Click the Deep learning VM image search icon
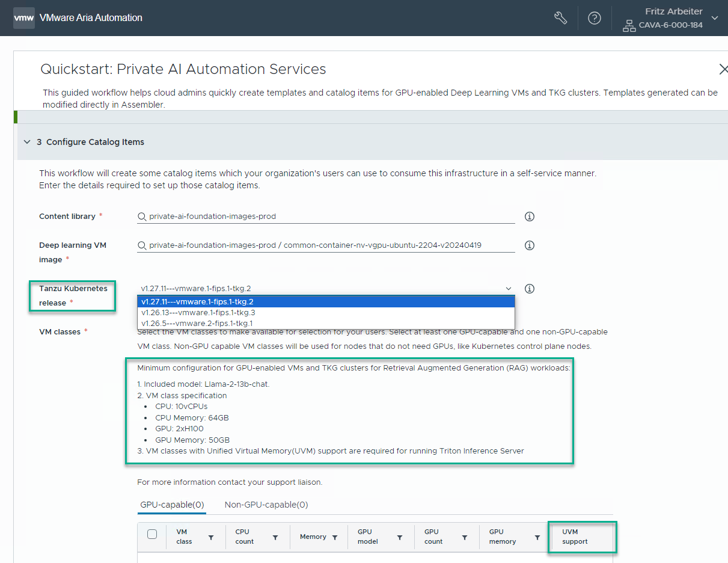 [x=142, y=245]
